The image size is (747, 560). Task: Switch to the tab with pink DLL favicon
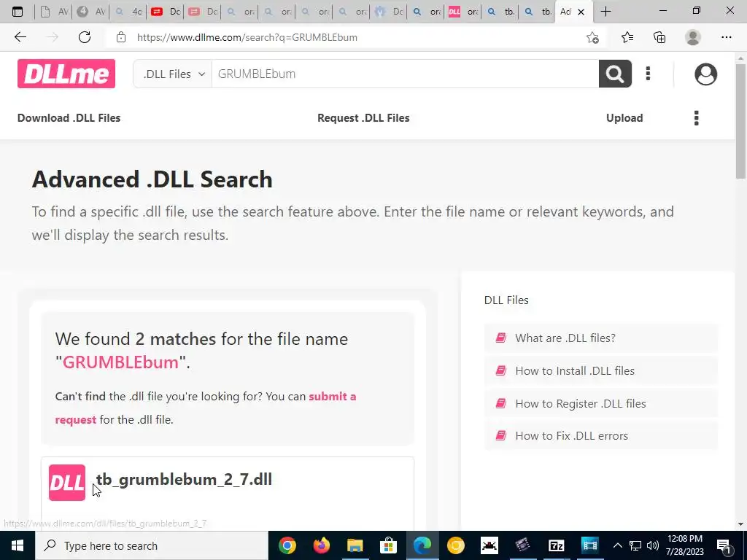point(462,12)
